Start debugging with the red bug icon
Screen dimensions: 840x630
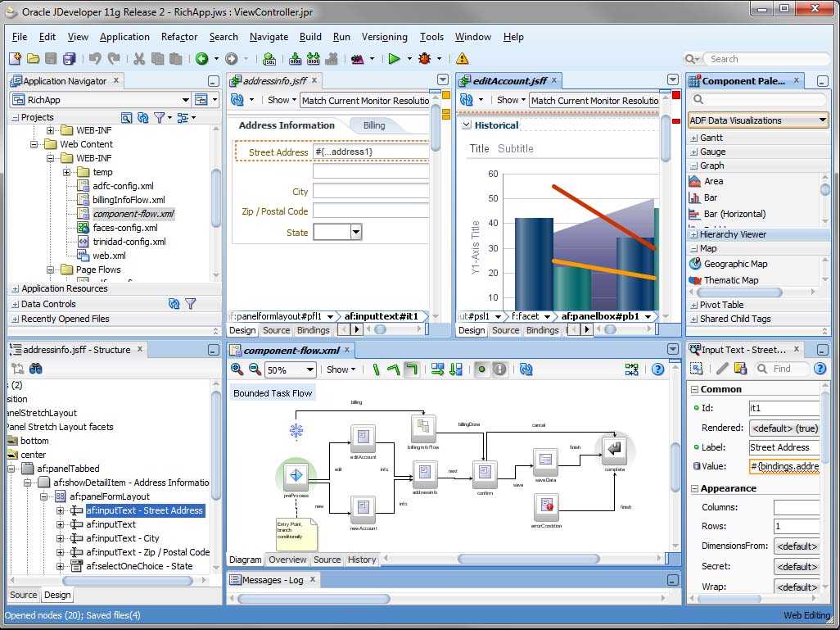coord(425,59)
